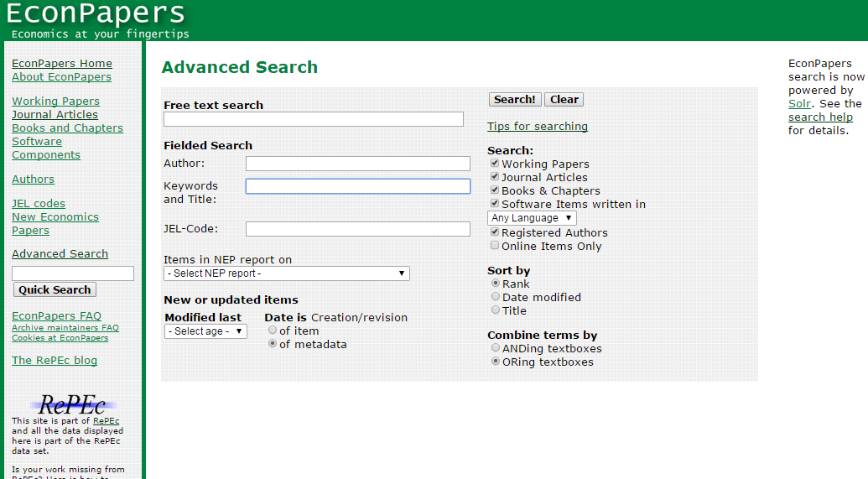The image size is (868, 479).
Task: Click the Clear button
Action: click(x=564, y=100)
